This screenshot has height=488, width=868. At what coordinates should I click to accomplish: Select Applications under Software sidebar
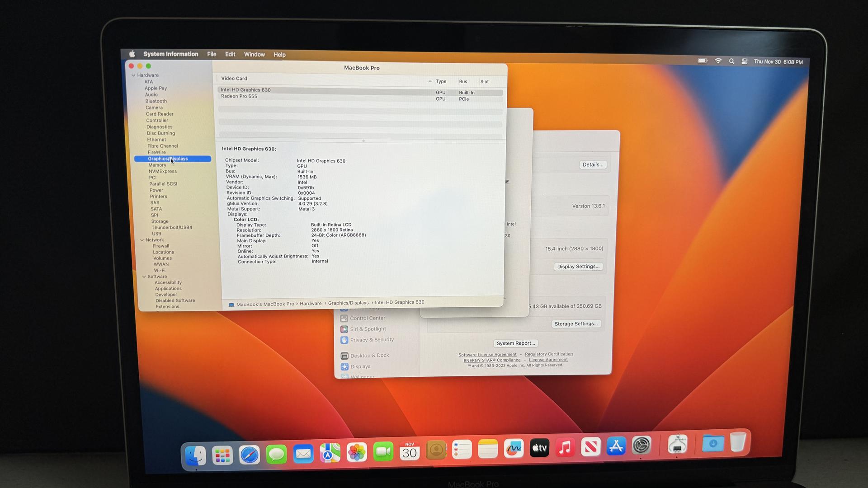click(x=168, y=288)
